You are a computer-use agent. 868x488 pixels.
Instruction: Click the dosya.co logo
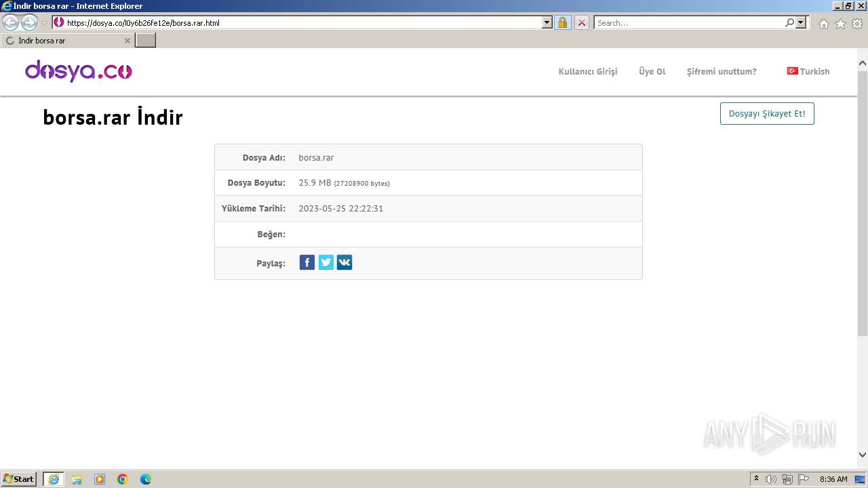[79, 70]
